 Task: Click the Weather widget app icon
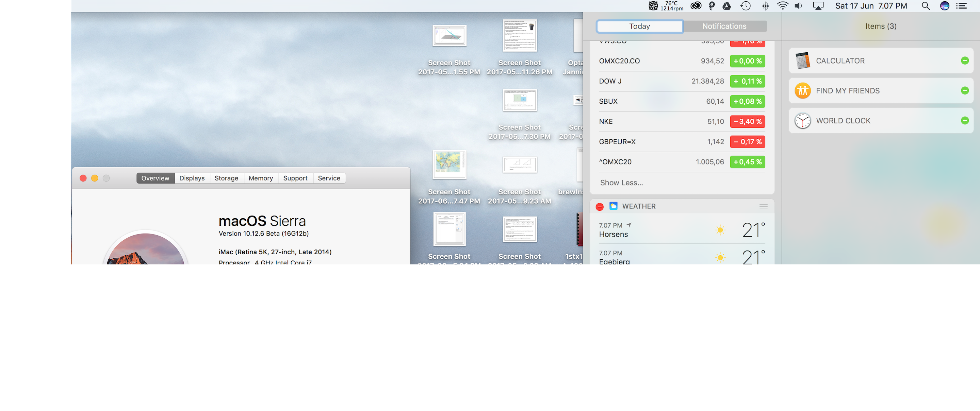pyautogui.click(x=613, y=206)
